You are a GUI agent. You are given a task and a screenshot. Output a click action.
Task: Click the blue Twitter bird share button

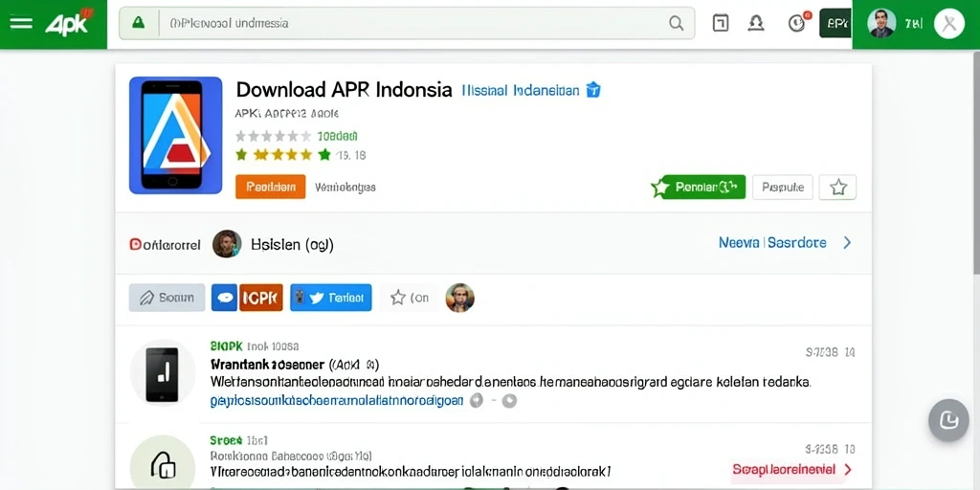[x=330, y=298]
